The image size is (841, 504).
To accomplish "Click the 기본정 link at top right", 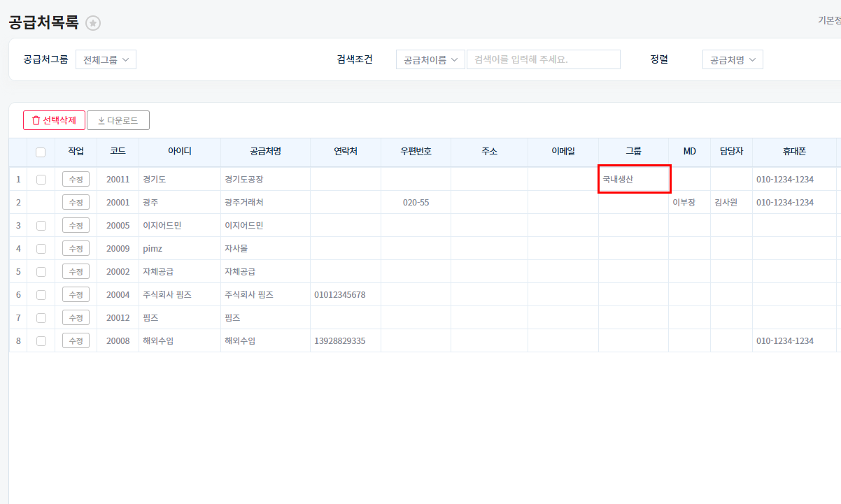I will point(829,20).
